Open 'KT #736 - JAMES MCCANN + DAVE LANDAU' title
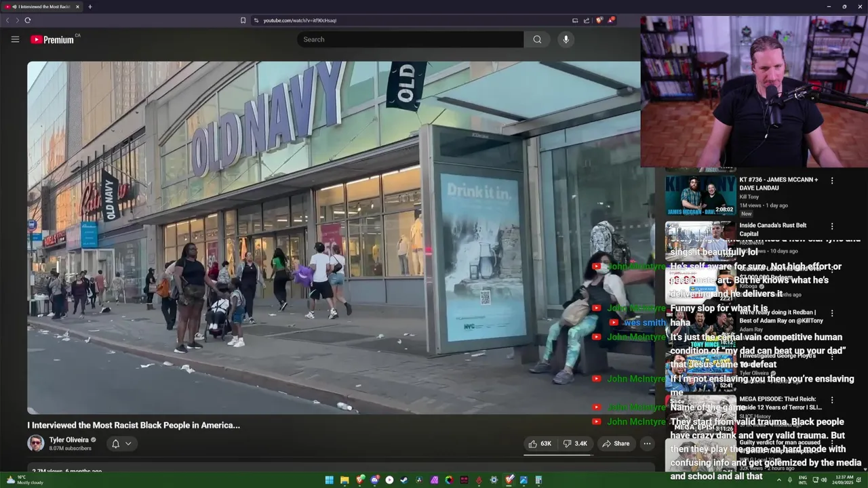Screen dimensions: 868x488 click(x=778, y=184)
